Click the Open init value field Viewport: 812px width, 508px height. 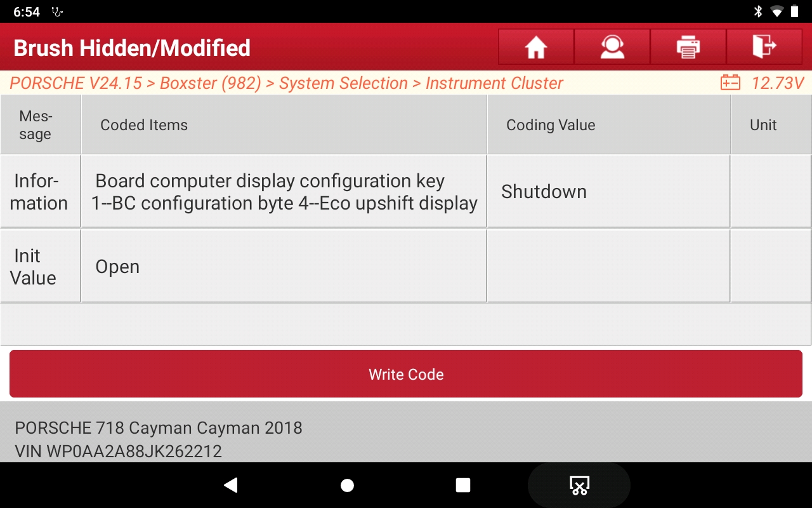point(283,265)
